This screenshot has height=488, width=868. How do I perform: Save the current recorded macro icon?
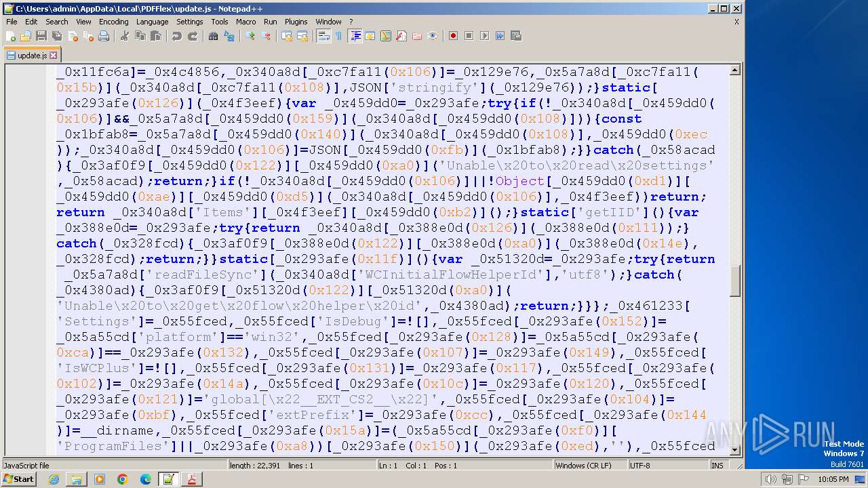pos(515,36)
